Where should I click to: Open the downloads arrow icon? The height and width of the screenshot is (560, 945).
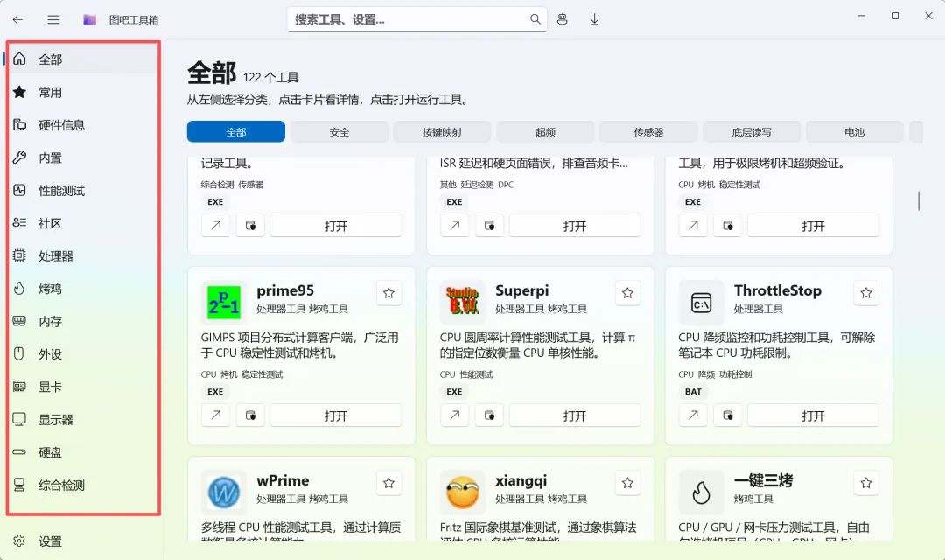(594, 20)
